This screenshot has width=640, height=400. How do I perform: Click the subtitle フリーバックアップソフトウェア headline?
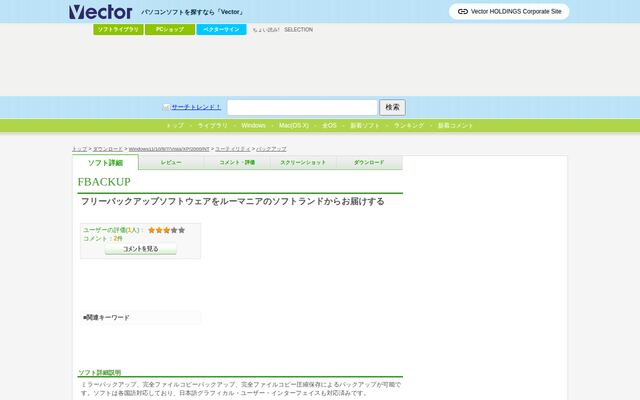coord(233,201)
